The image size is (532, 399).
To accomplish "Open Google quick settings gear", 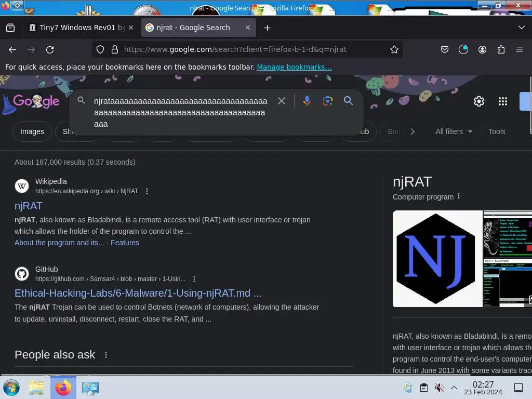I will pyautogui.click(x=478, y=101).
